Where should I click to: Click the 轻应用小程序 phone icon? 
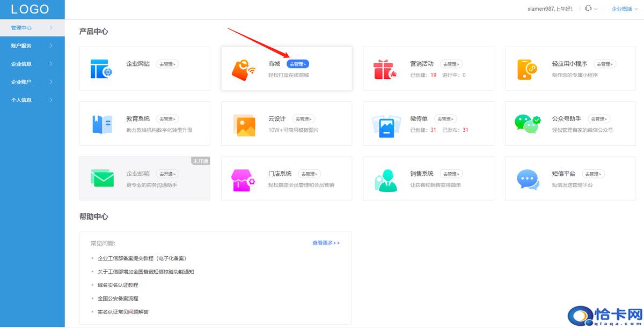click(527, 69)
